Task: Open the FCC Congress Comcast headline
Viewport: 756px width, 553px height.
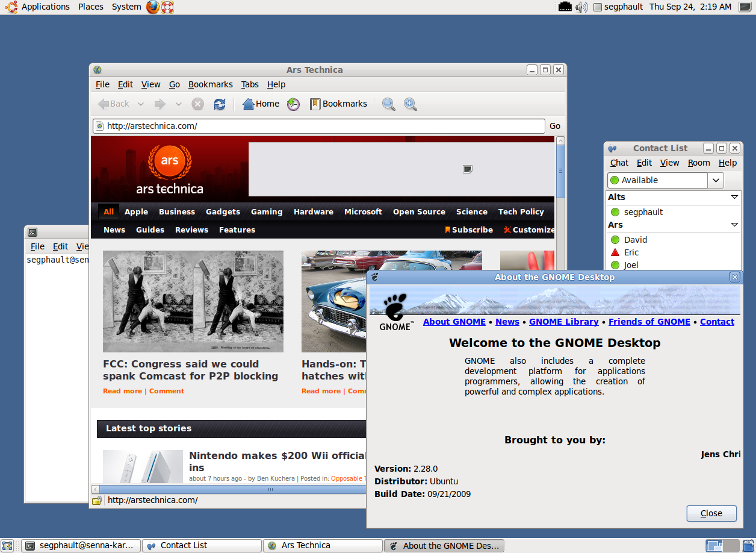Action: pyautogui.click(x=190, y=370)
